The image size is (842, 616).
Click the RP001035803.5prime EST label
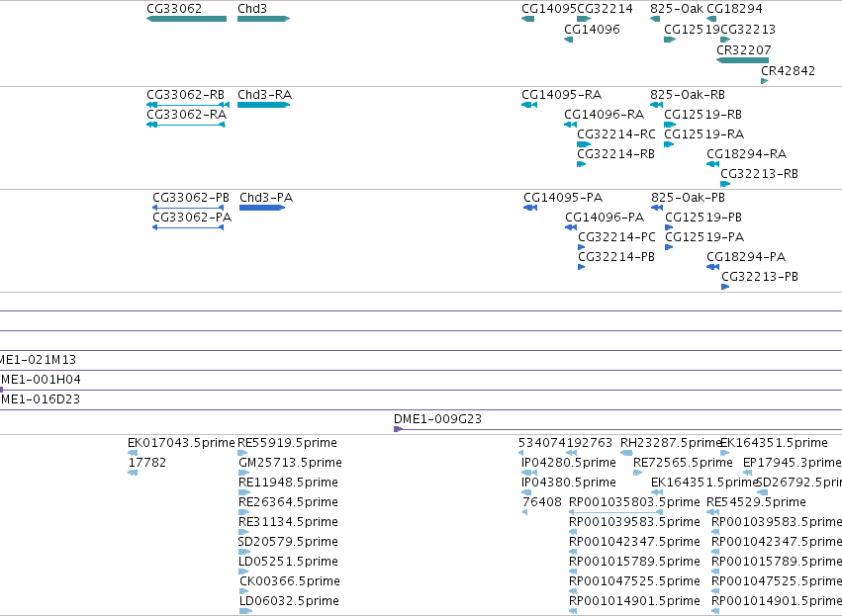pos(635,502)
